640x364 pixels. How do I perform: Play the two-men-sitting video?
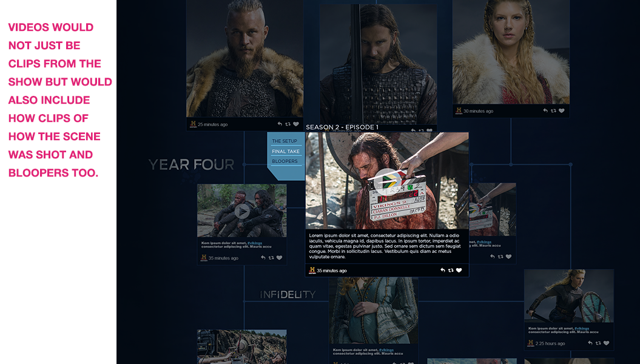pyautogui.click(x=242, y=211)
